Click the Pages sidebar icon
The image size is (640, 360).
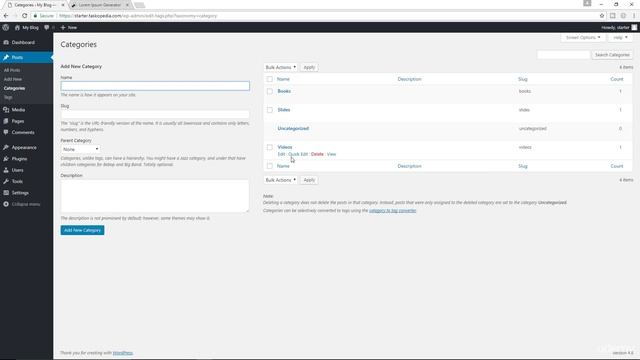coord(6,121)
